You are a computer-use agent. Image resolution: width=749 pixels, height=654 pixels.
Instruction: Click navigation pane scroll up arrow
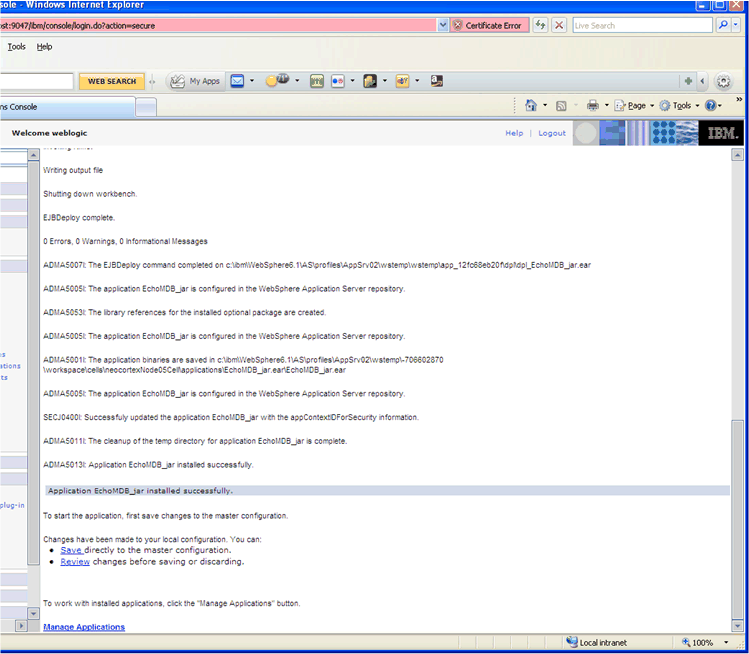[x=33, y=155]
